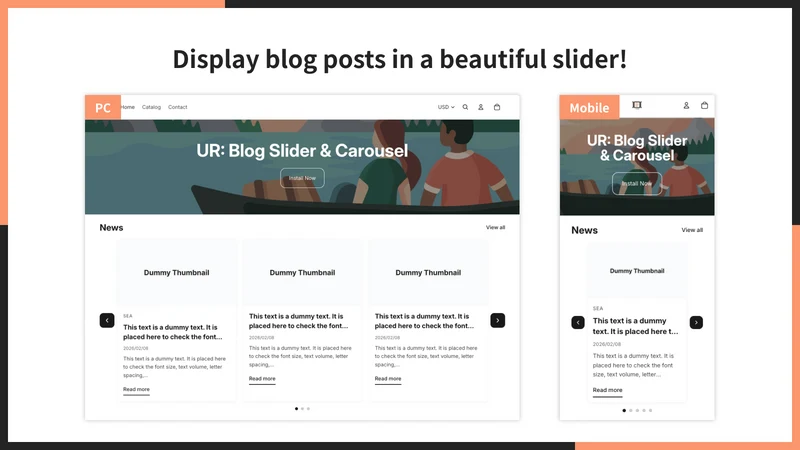This screenshot has width=800, height=450.
Task: Click Read more on Mobile card
Action: (x=607, y=390)
